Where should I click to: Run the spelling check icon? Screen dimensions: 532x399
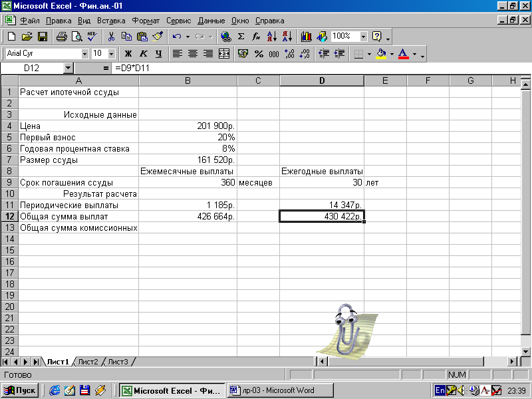click(x=92, y=37)
